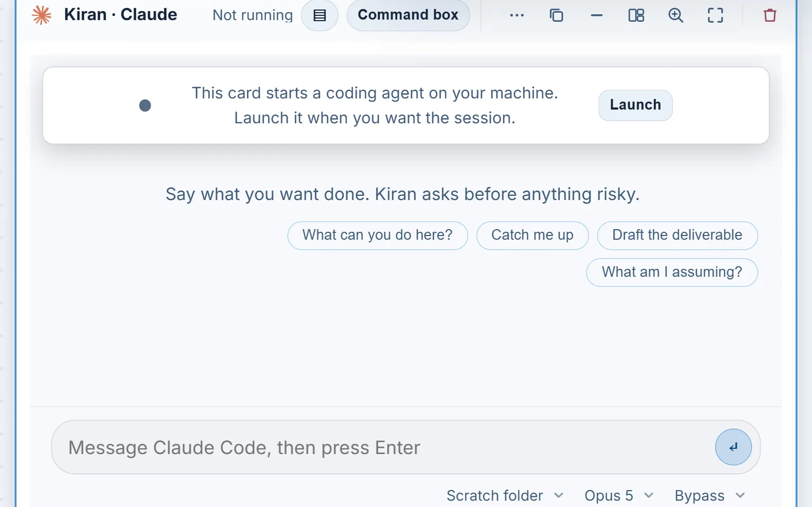This screenshot has height=507, width=812.
Task: Open the session log list icon
Action: tap(319, 15)
